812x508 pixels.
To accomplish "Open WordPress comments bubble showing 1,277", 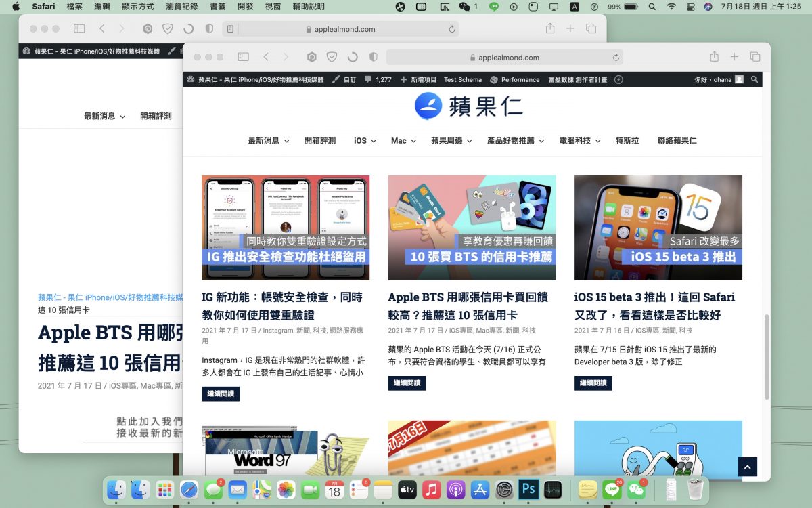I will click(378, 79).
